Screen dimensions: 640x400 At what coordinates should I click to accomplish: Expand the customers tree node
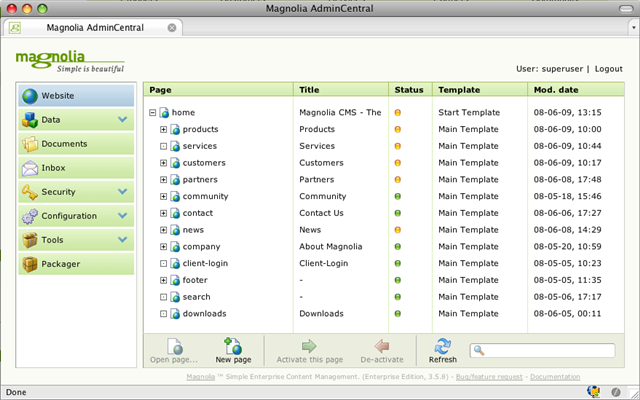163,163
